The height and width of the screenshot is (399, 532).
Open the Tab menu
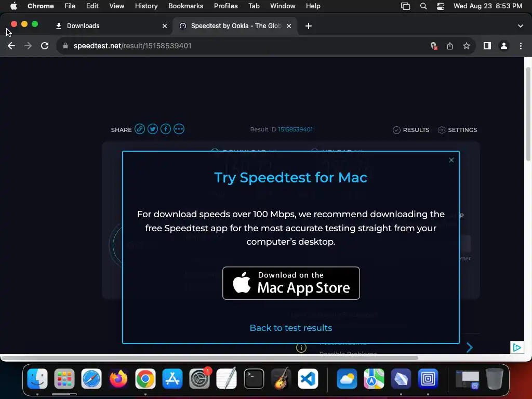[x=254, y=6]
